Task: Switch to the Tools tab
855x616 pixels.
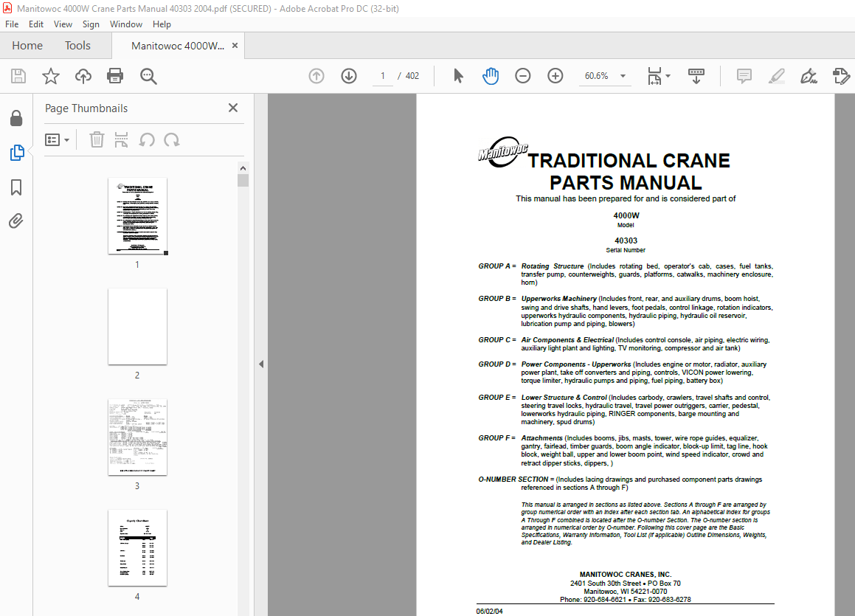Action: tap(77, 45)
